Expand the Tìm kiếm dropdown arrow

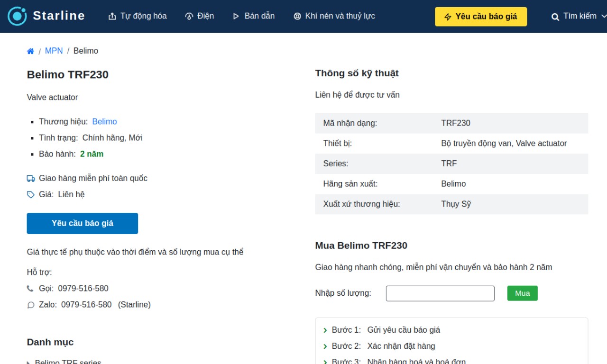coord(604,16)
